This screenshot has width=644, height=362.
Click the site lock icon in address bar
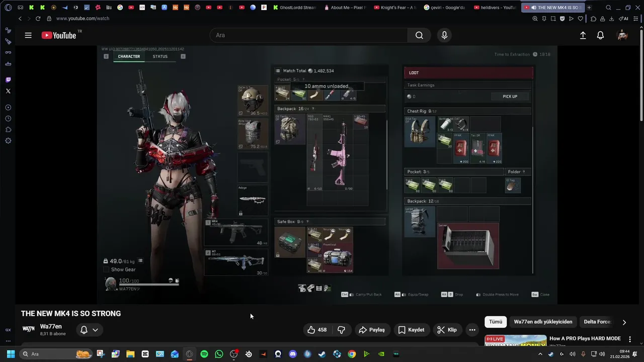[49, 19]
